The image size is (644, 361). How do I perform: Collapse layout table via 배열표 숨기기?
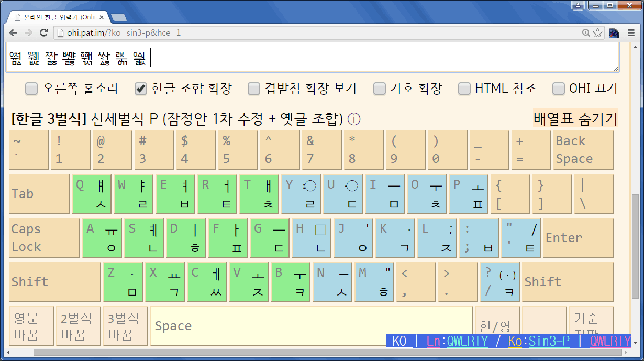tap(575, 119)
